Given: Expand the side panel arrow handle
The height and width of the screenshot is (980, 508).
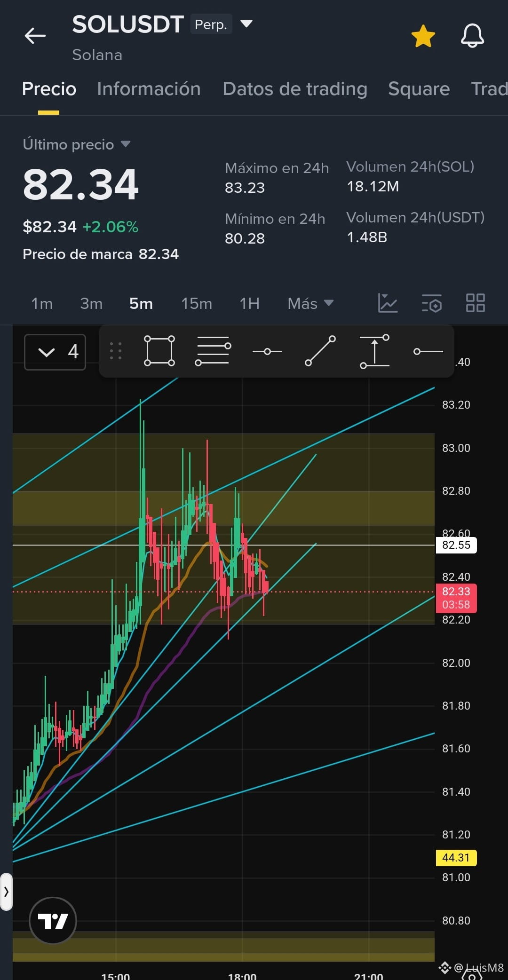Looking at the screenshot, I should [6, 892].
